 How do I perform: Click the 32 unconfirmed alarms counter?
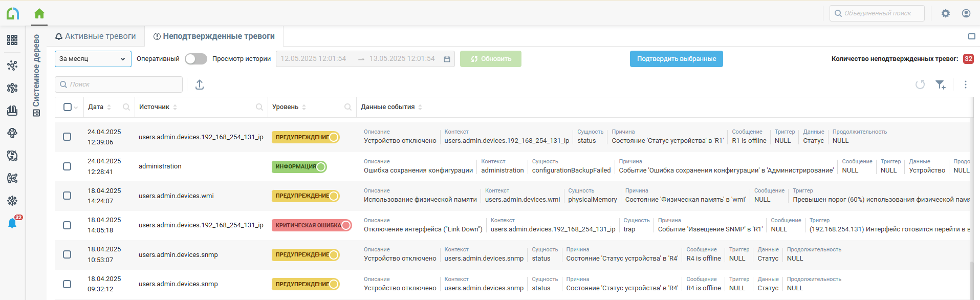coord(968,59)
